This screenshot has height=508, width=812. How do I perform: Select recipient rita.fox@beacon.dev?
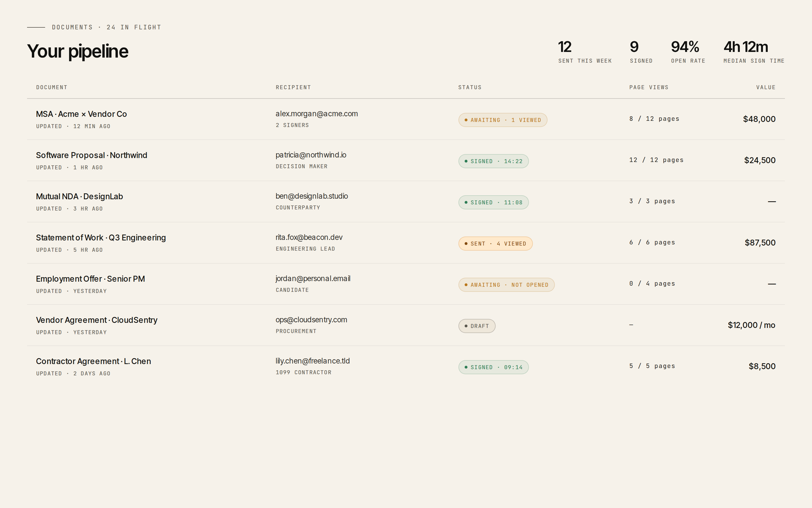coord(309,238)
